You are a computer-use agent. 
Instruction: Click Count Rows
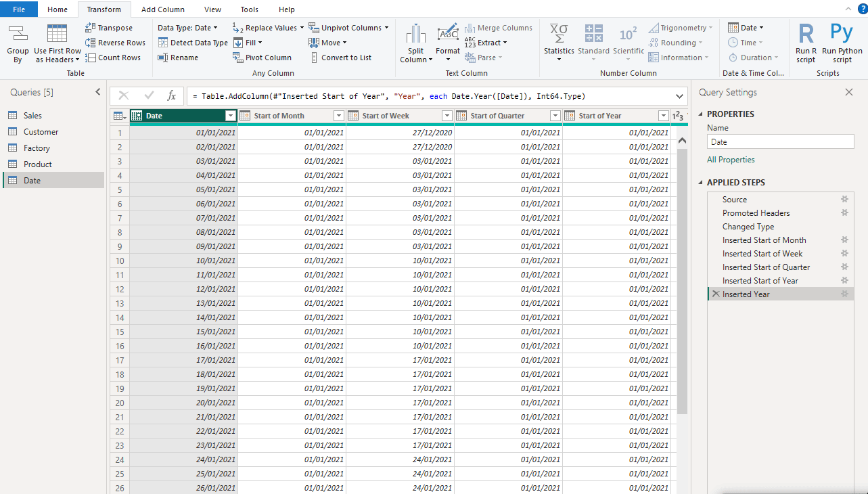tap(113, 58)
